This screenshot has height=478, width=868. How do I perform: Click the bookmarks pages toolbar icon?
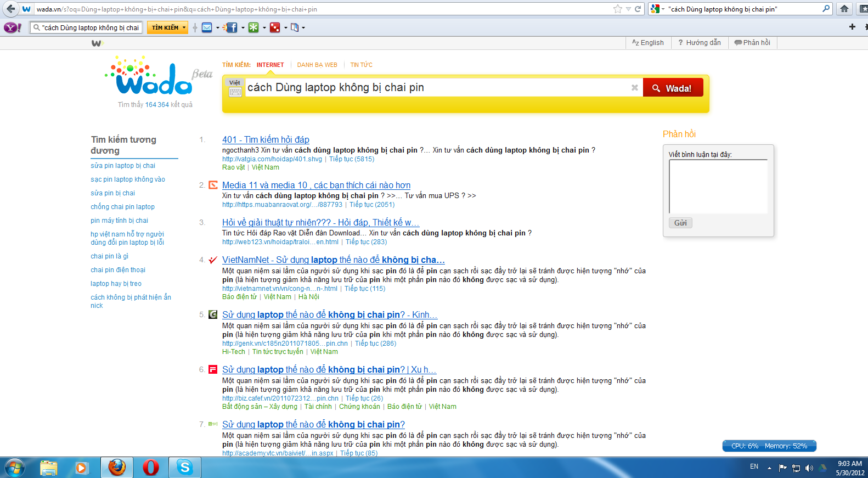[295, 27]
